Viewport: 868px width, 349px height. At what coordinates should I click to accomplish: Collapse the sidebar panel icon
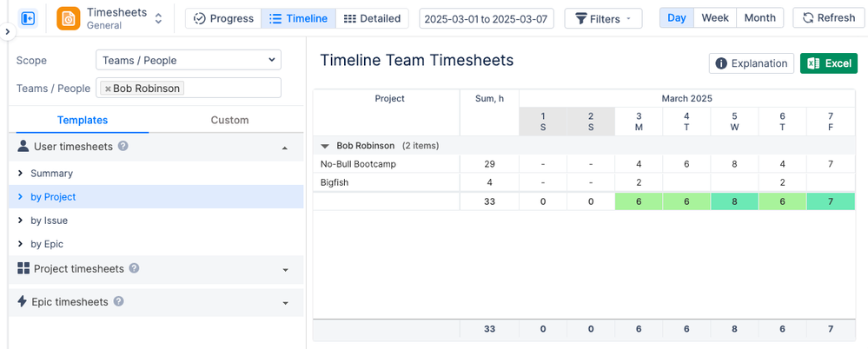point(28,18)
